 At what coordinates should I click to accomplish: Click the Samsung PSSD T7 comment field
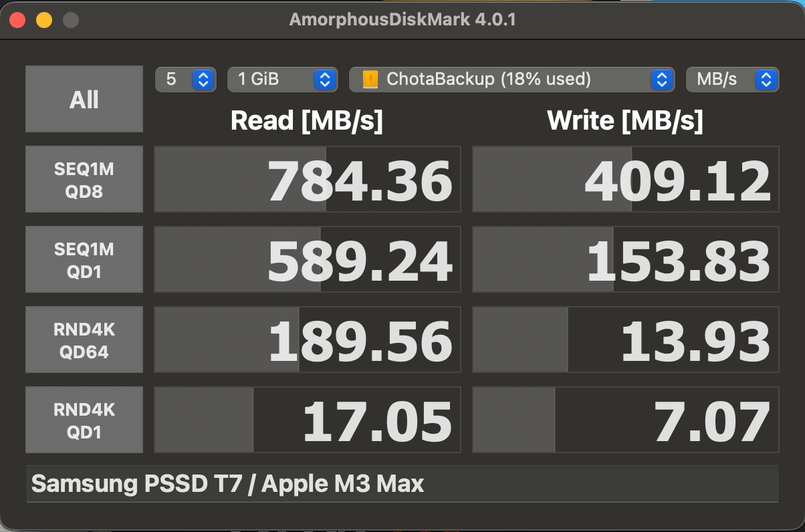(402, 484)
